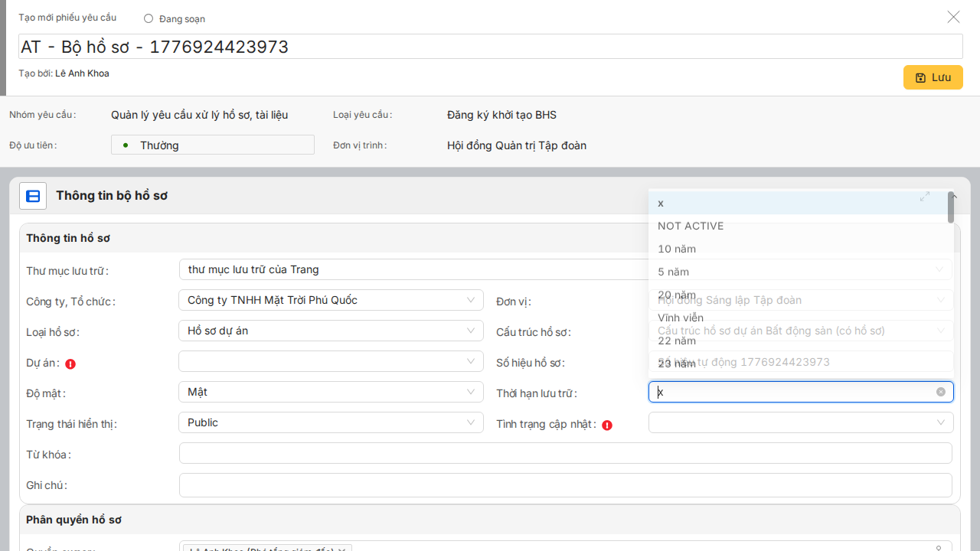The height and width of the screenshot is (551, 980).
Task: Click the request title text field
Action: point(490,47)
